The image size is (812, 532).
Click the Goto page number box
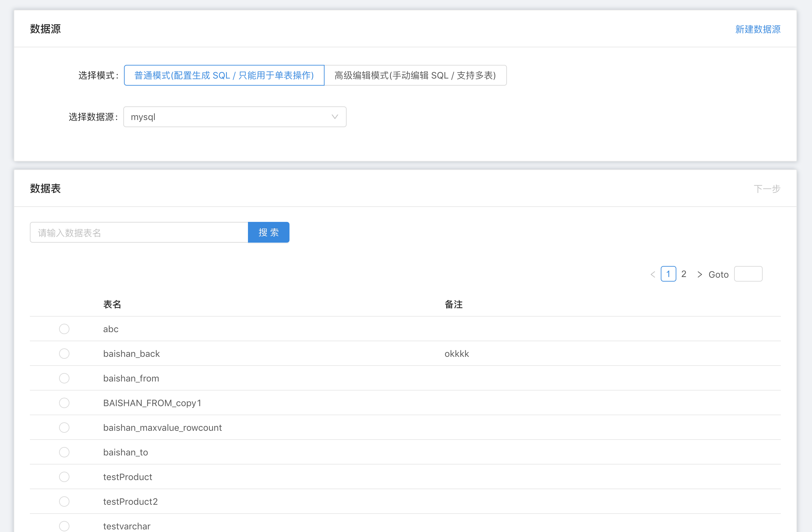tap(748, 274)
